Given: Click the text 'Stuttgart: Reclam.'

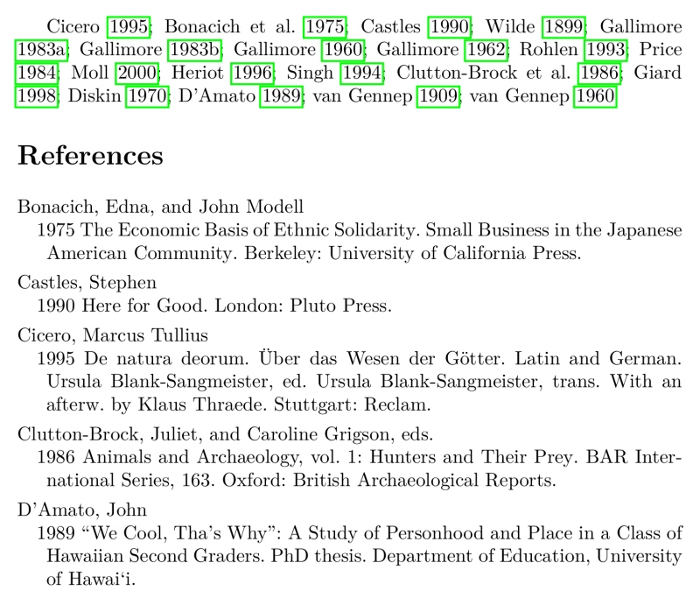Looking at the screenshot, I should [x=353, y=405].
